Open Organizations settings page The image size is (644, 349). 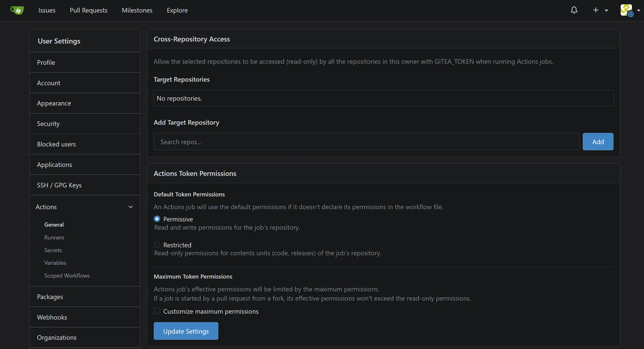click(x=85, y=338)
